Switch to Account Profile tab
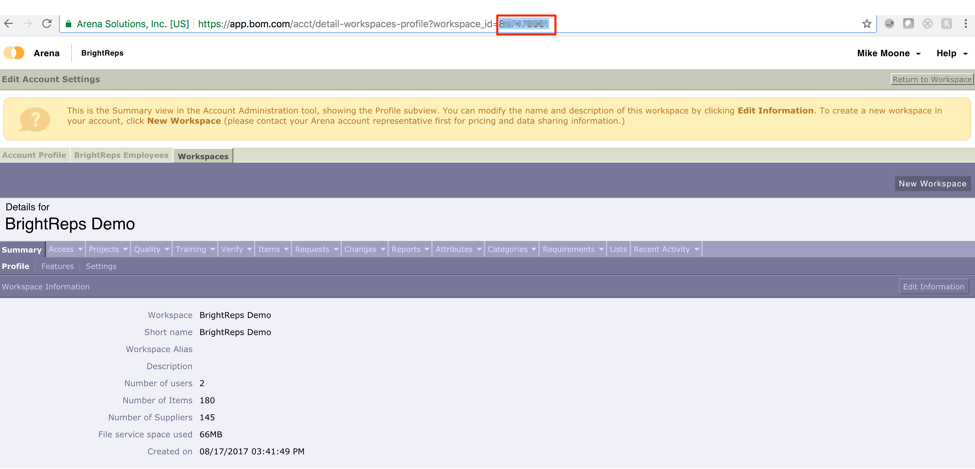The width and height of the screenshot is (975, 469). coord(34,156)
